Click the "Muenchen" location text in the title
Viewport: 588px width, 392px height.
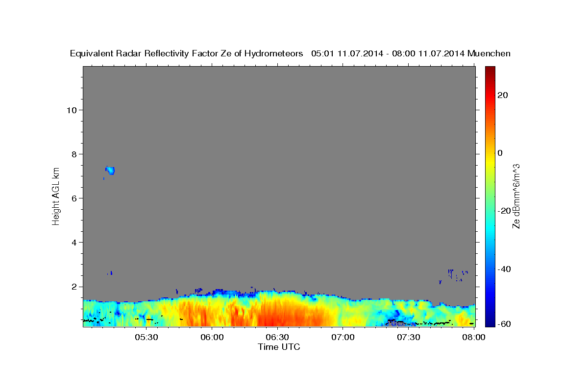(x=489, y=53)
